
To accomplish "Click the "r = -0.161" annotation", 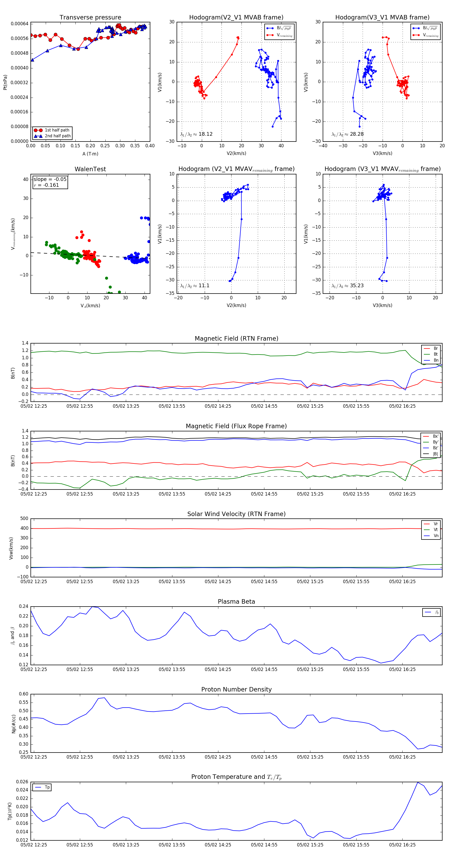I will click(46, 185).
